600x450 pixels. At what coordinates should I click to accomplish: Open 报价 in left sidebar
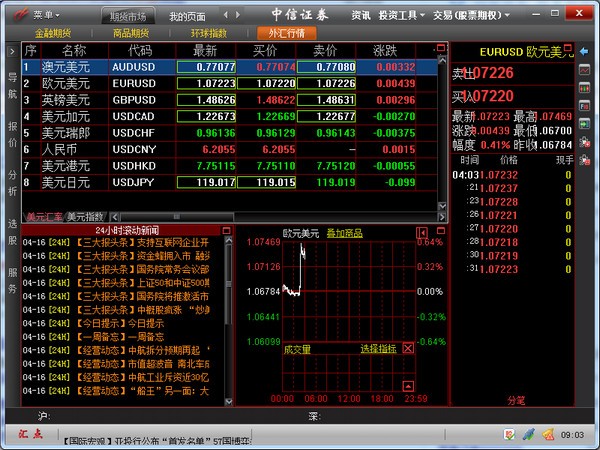[12, 134]
